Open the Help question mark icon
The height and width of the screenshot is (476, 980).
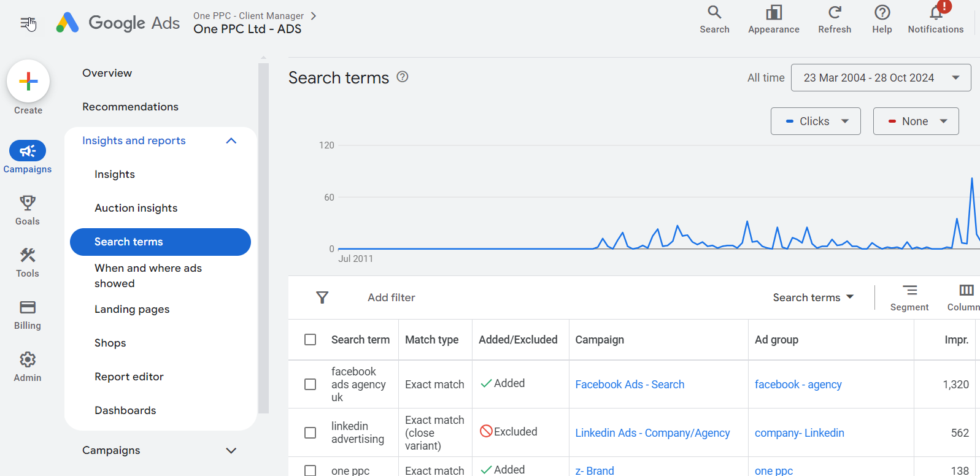882,12
